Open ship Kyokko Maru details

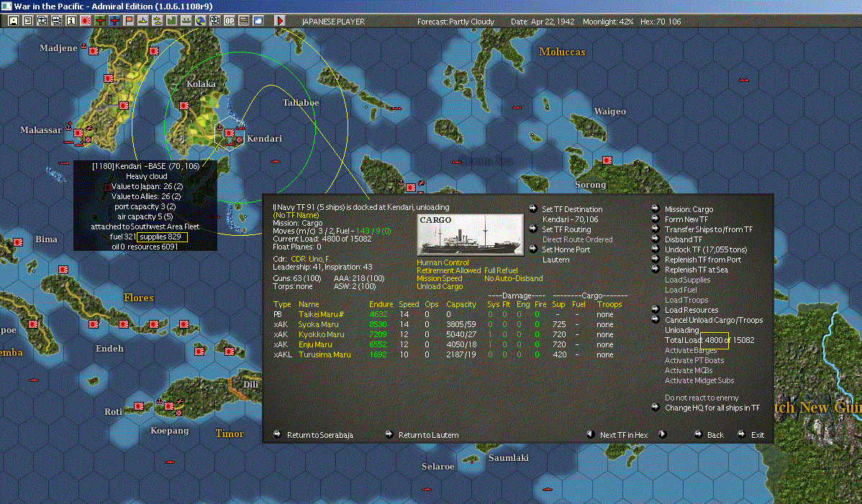tap(321, 334)
